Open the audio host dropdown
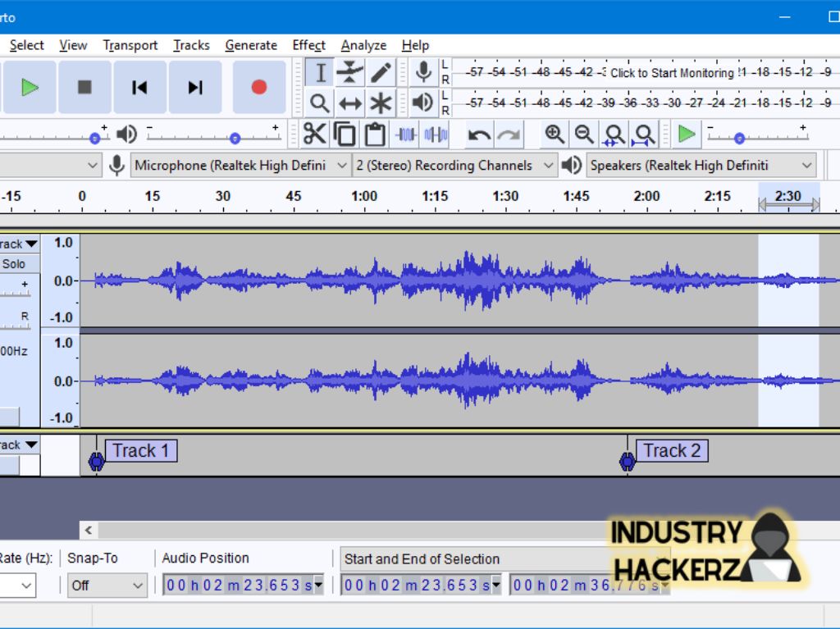Image resolution: width=840 pixels, height=629 pixels. pos(50,166)
